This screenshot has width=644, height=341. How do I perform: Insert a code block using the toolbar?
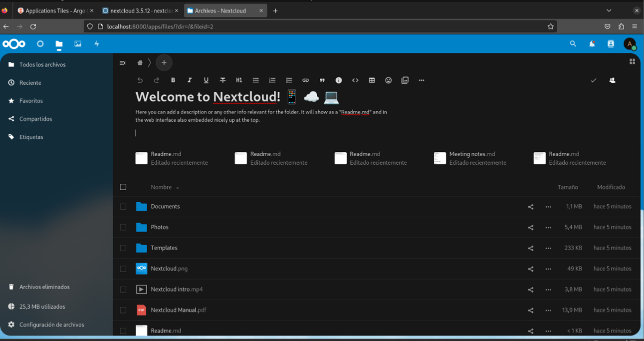click(355, 80)
